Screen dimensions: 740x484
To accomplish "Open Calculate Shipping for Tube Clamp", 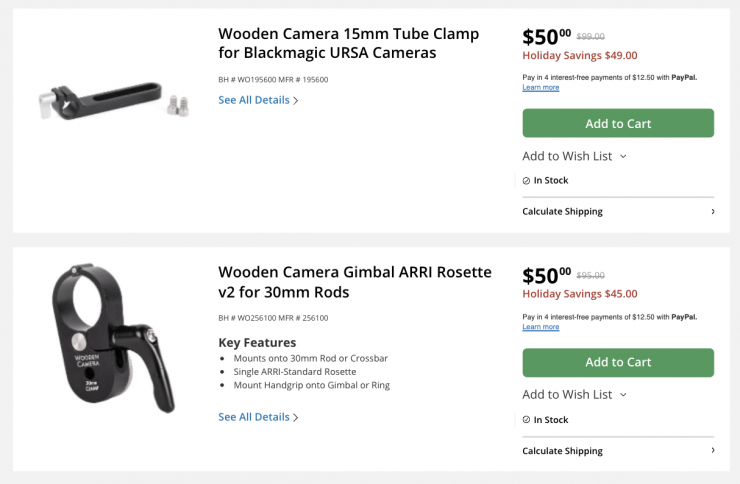I will click(563, 212).
